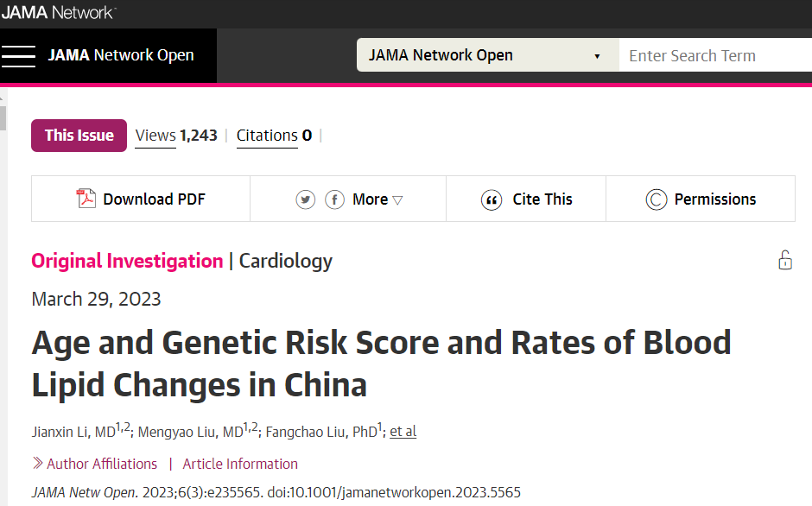Click the page scrollbar handle on left edge
The width and height of the screenshot is (812, 506).
pos(3,118)
